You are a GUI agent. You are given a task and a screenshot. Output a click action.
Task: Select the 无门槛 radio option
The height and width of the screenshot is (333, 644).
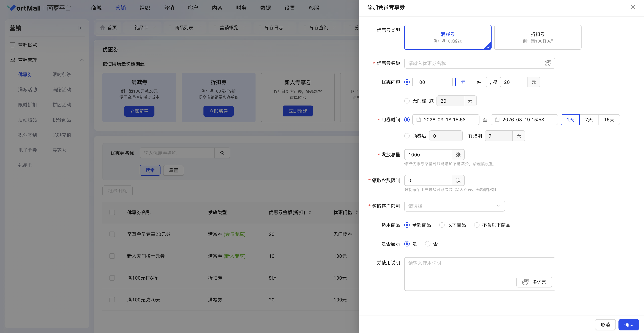click(407, 101)
